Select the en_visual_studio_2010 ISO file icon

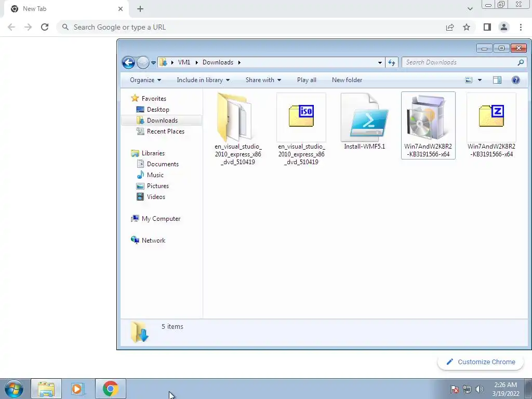301,116
